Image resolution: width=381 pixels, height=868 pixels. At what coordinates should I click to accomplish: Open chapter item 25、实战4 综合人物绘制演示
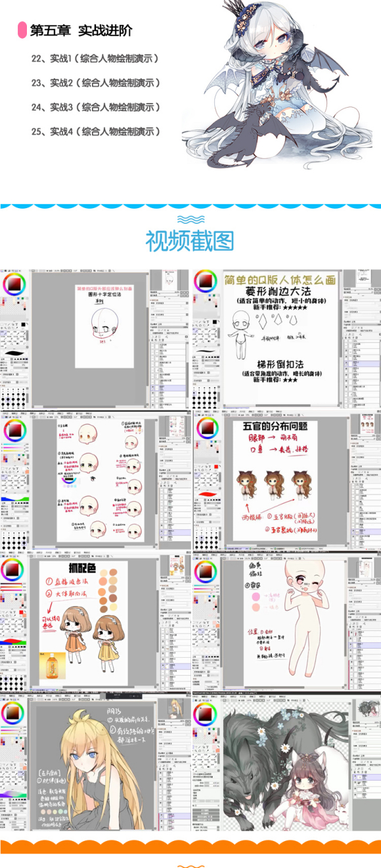coord(96,131)
